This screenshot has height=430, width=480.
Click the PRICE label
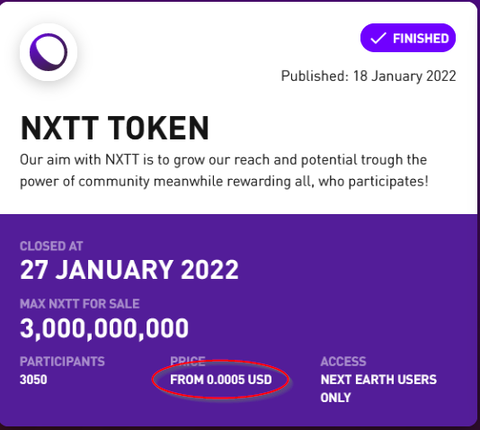pos(188,361)
